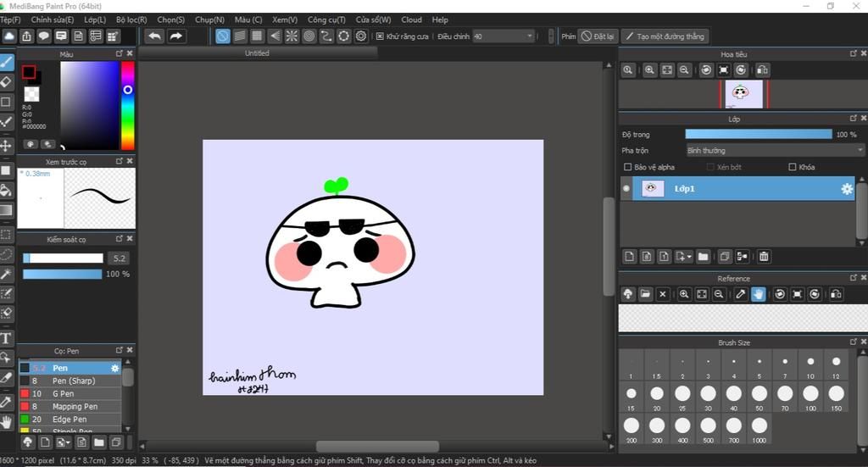The image size is (868, 467).
Task: Click the Redo arrow button
Action: click(x=175, y=36)
